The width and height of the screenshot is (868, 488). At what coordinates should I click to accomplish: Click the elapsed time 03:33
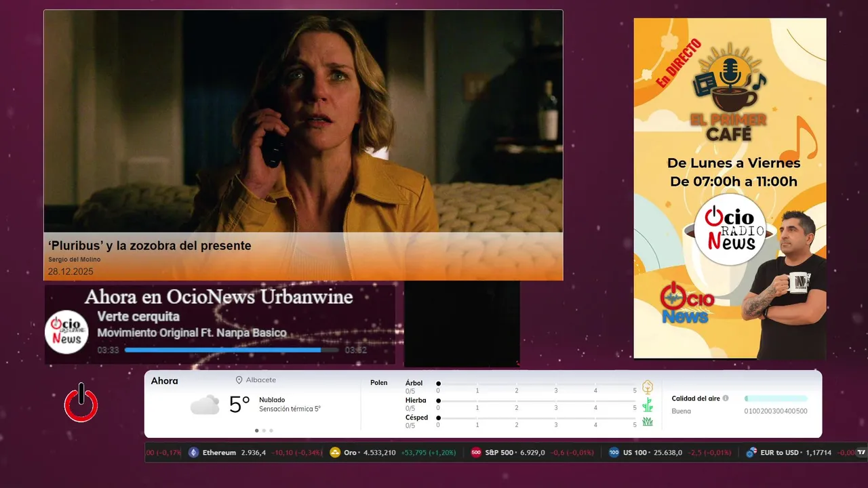108,350
